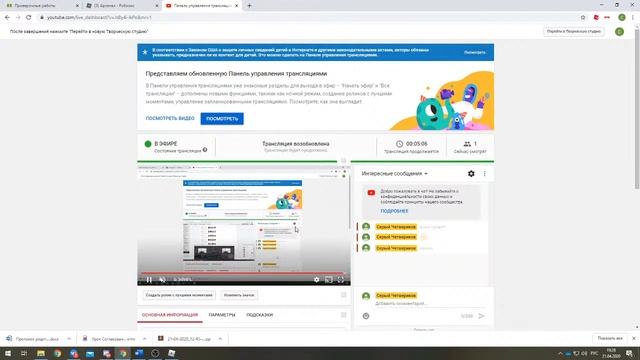This screenshot has height=360, width=640.
Task: Open the Chrome profile avatar in toolbar
Action: tap(622, 17)
